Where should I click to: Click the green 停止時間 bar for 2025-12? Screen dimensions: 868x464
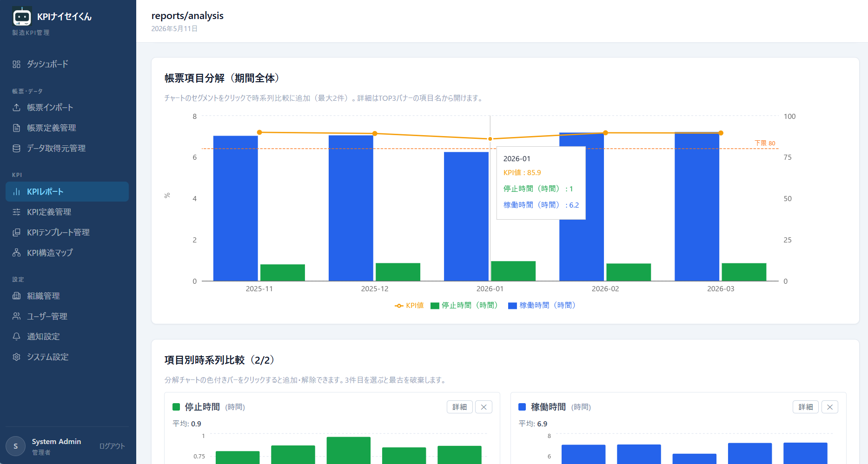click(398, 272)
